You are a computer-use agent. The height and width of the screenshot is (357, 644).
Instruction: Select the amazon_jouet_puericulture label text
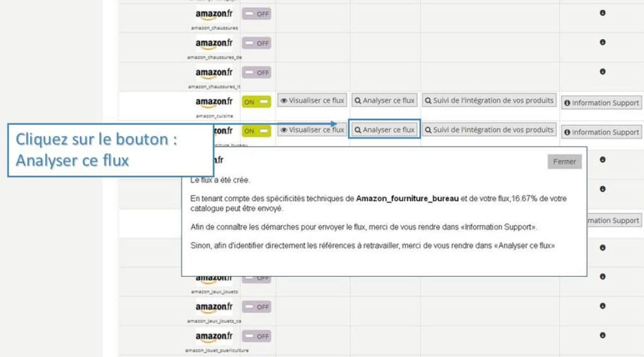point(217,351)
